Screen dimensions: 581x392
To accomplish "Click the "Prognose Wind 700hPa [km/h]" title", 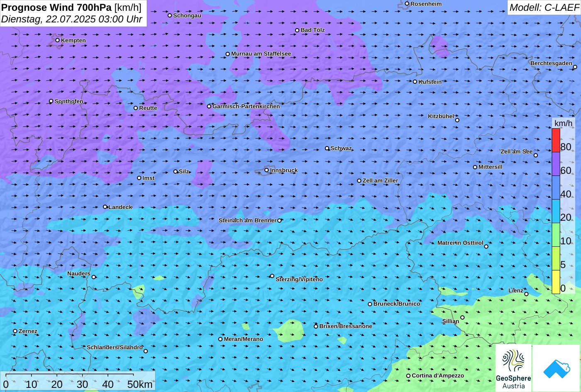I will (71, 7).
